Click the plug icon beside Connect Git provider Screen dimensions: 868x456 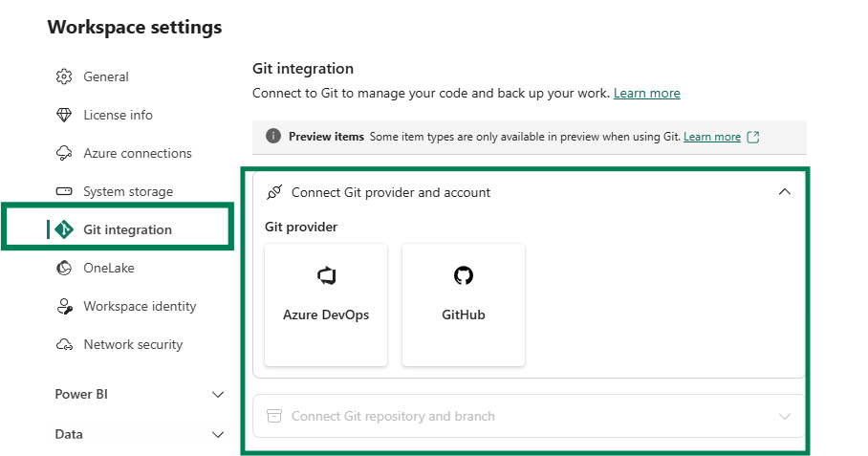coord(274,192)
